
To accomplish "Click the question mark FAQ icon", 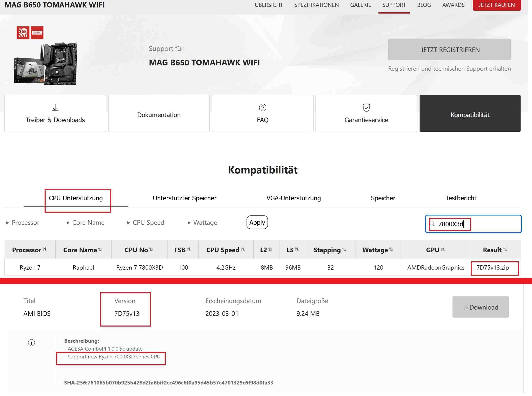I will click(x=262, y=107).
